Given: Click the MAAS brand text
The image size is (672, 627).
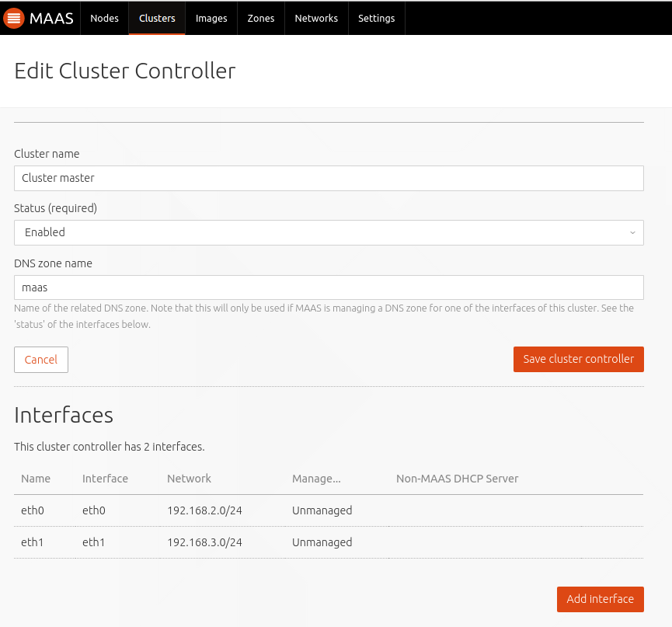Looking at the screenshot, I should click(x=51, y=19).
